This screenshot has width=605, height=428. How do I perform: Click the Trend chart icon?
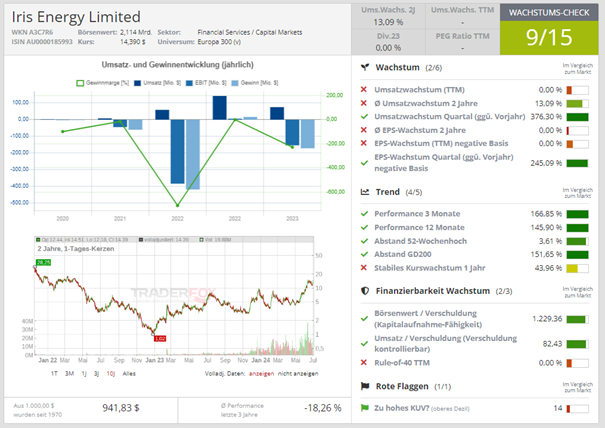click(x=365, y=192)
